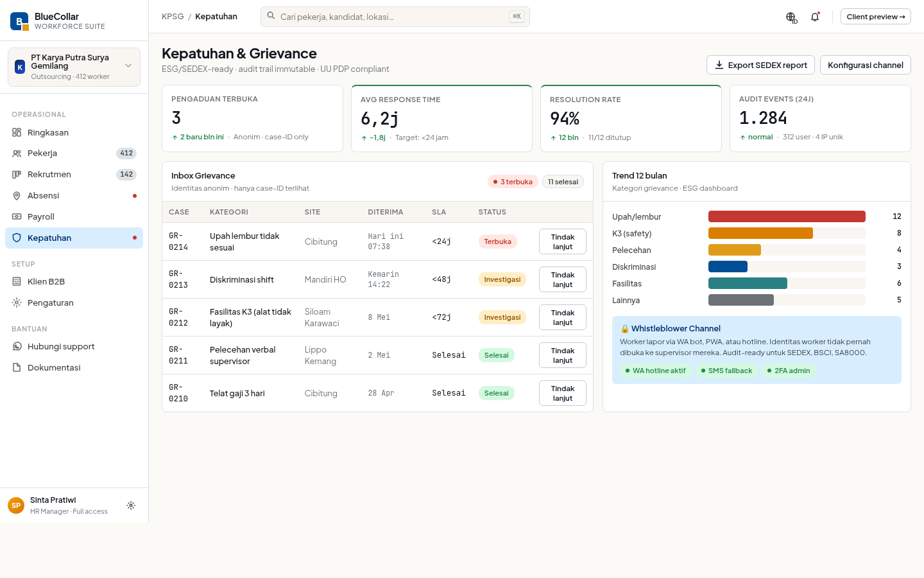Open the Absensi location pin icon
Image resolution: width=924 pixels, height=578 pixels.
point(17,195)
